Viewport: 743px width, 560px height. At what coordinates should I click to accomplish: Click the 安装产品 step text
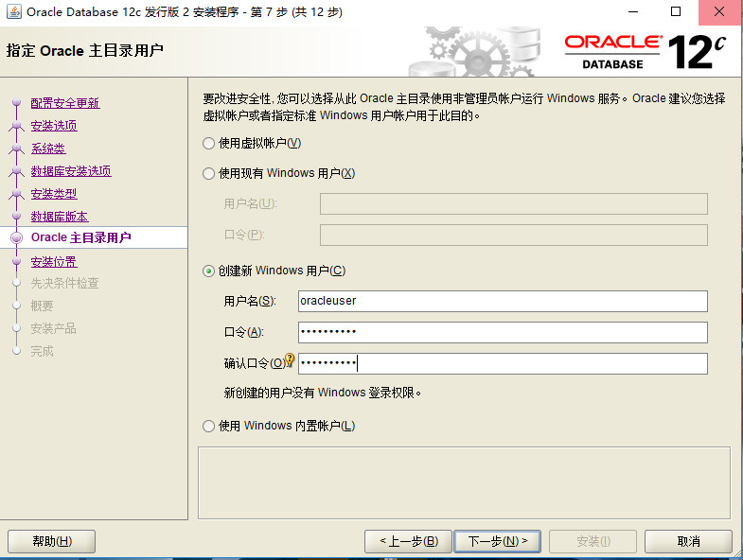click(x=54, y=329)
